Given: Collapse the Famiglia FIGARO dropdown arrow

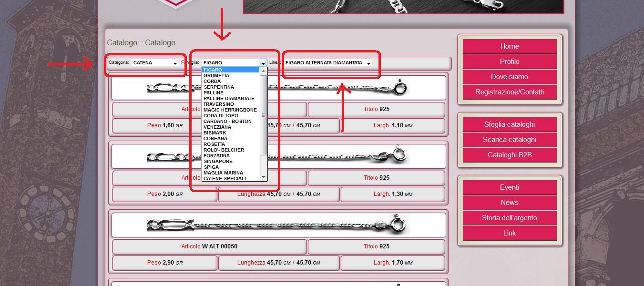Looking at the screenshot, I should pos(263,63).
